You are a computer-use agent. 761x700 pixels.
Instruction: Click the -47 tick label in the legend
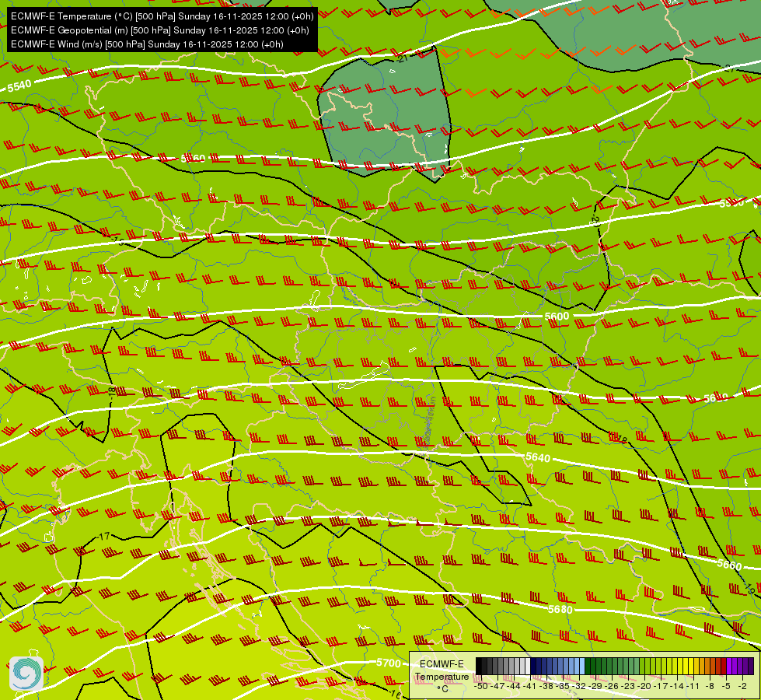coord(497,687)
